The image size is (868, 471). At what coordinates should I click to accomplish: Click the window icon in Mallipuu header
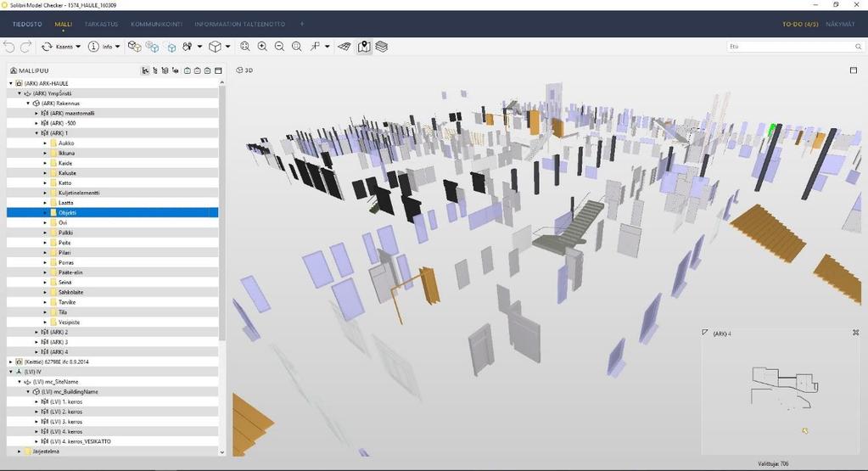point(218,70)
